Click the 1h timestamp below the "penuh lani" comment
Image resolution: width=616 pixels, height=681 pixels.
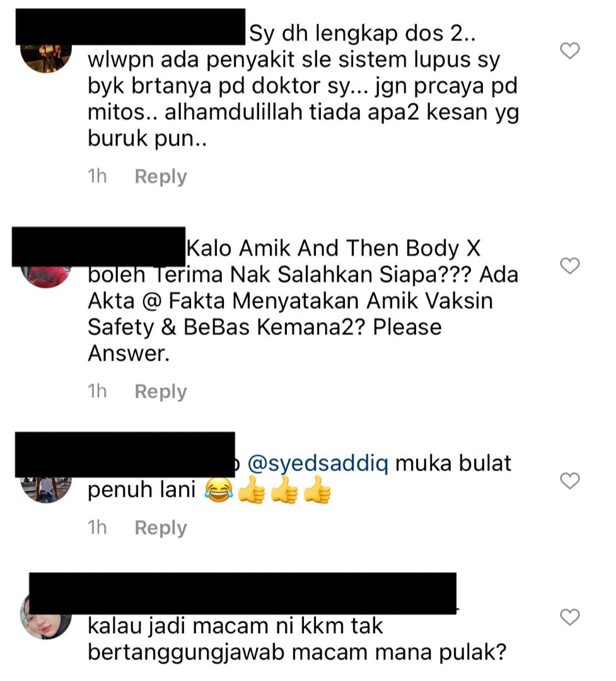pyautogui.click(x=97, y=527)
